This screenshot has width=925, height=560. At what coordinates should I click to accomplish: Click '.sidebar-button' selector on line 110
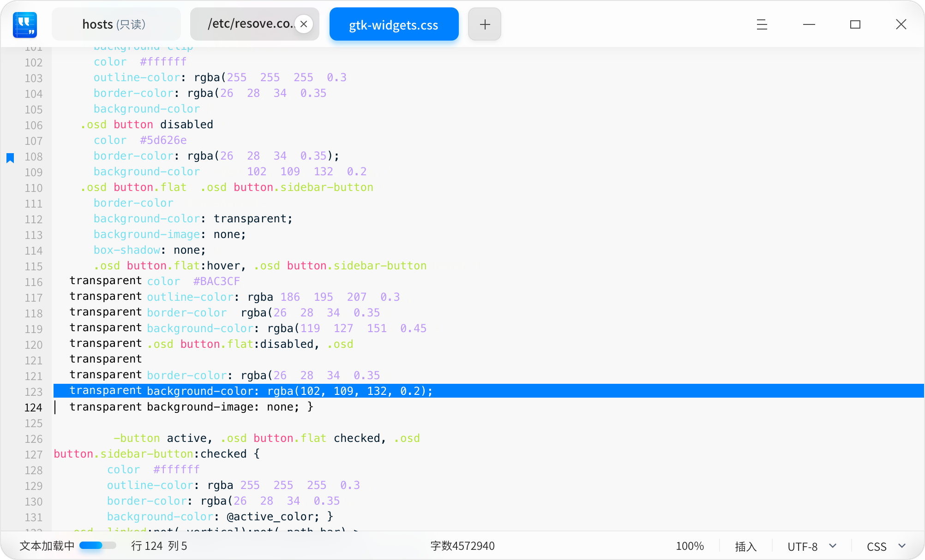coord(324,187)
